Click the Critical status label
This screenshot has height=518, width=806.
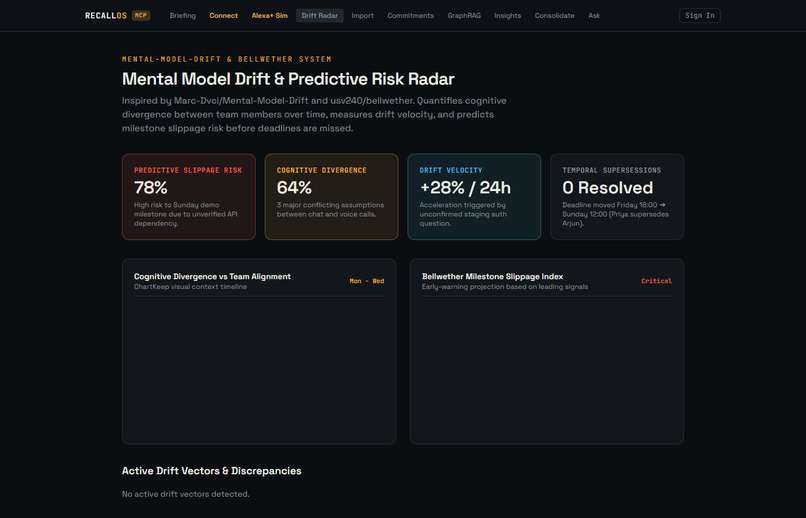click(x=656, y=281)
